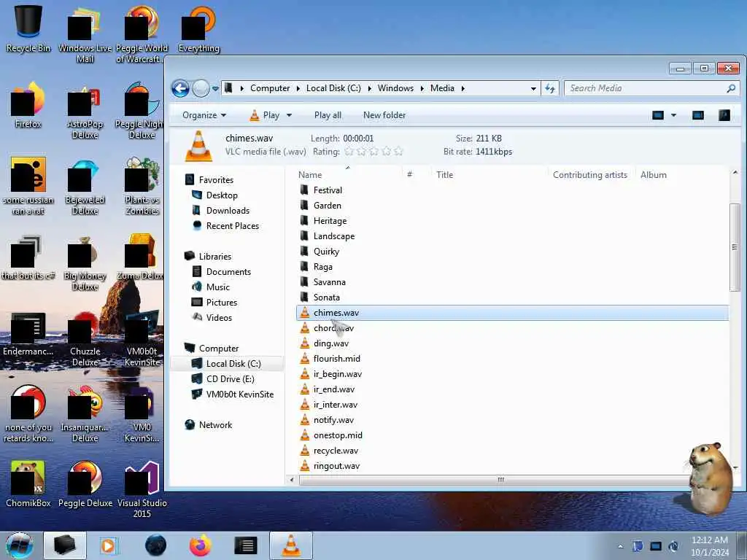Select the recycle.wav file

336,451
